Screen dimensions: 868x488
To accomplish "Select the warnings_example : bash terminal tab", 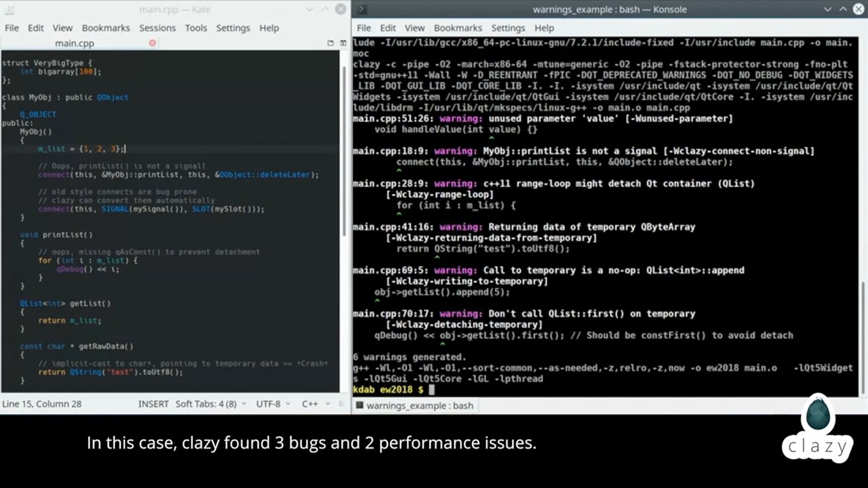I will click(416, 405).
